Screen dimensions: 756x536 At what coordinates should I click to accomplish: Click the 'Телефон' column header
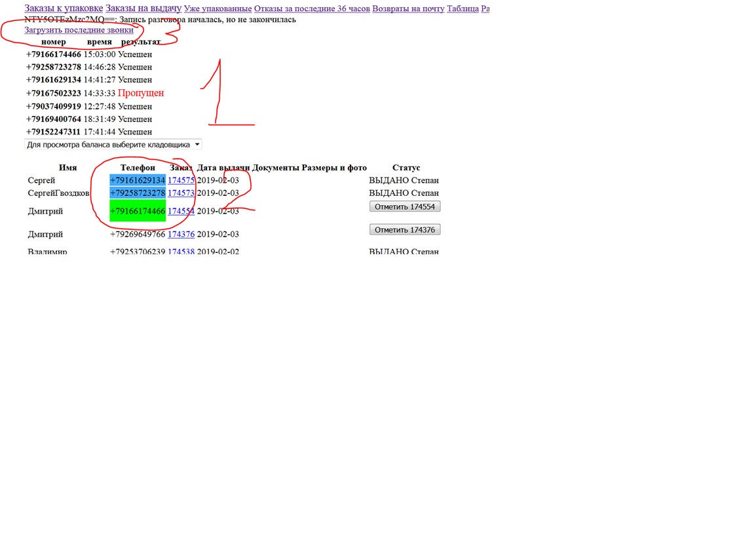[x=138, y=168]
